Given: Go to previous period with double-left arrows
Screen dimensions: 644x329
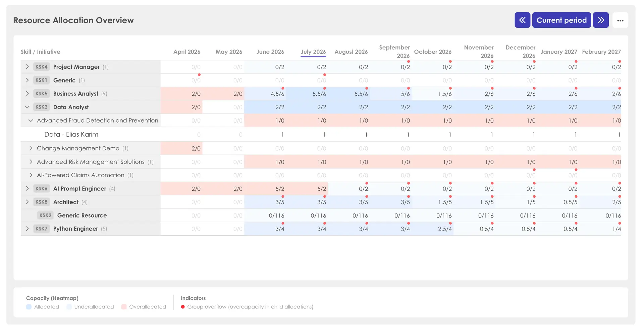Looking at the screenshot, I should pos(522,20).
